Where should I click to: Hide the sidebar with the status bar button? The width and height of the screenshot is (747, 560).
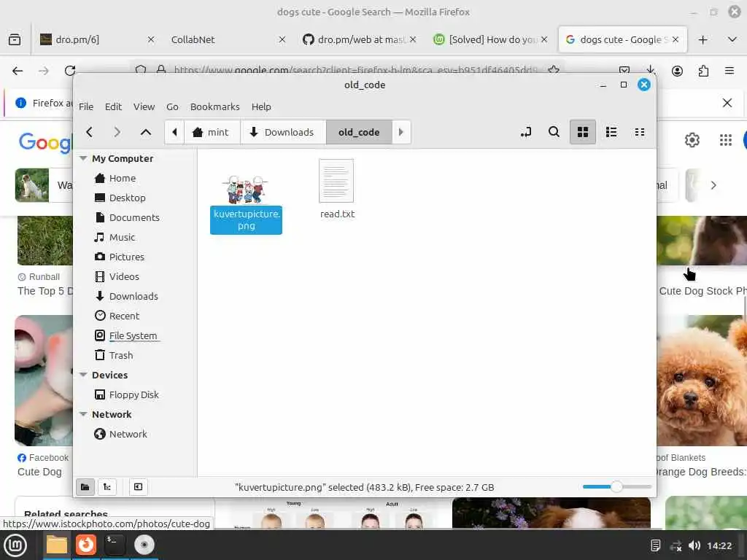[x=138, y=486]
